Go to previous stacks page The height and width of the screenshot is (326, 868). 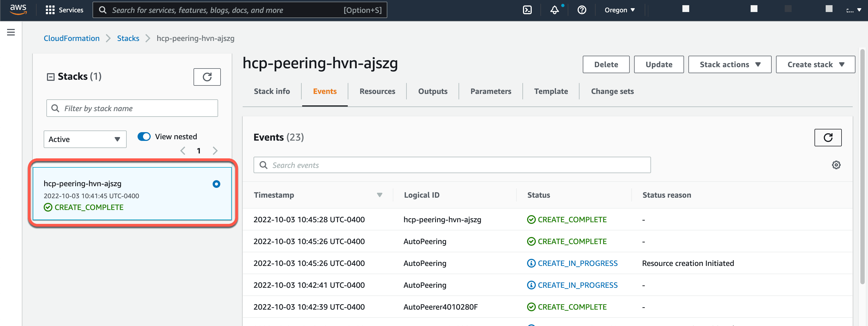pos(183,151)
